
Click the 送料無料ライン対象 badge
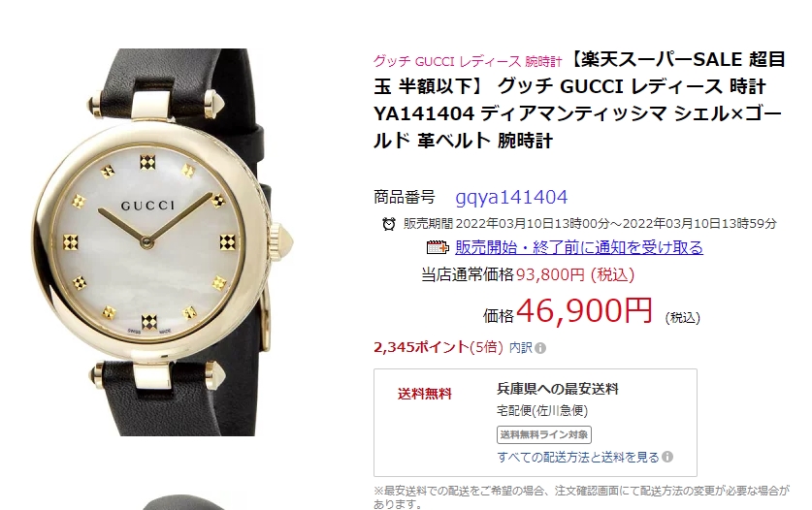(x=543, y=434)
